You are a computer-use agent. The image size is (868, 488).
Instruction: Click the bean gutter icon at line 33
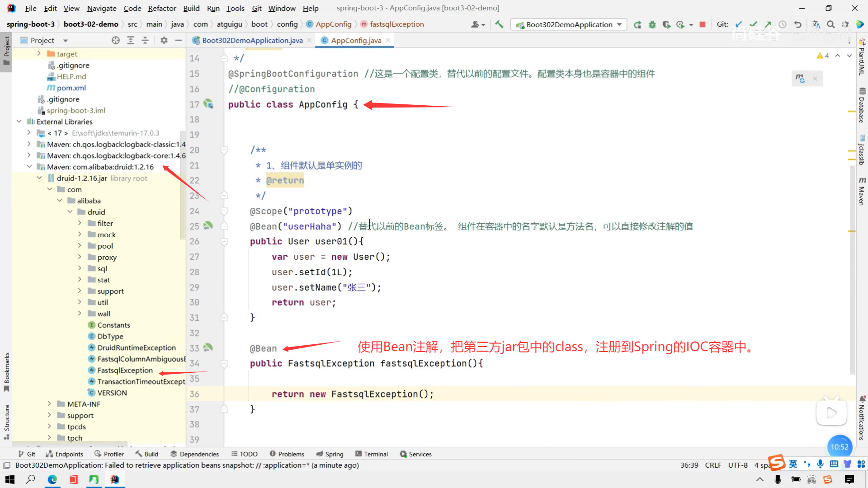pyautogui.click(x=208, y=347)
